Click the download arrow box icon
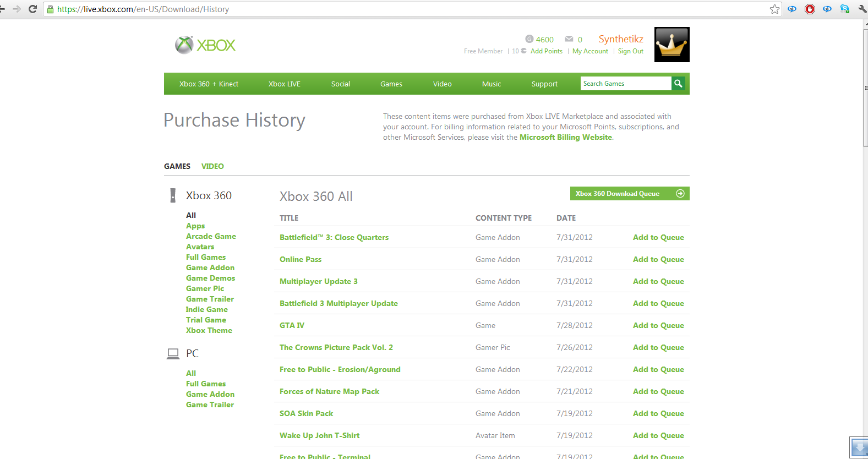The image size is (868, 459). 859,447
